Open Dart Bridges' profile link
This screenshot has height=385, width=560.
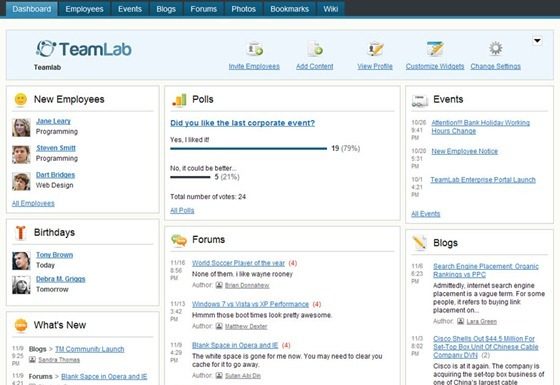[x=56, y=175]
